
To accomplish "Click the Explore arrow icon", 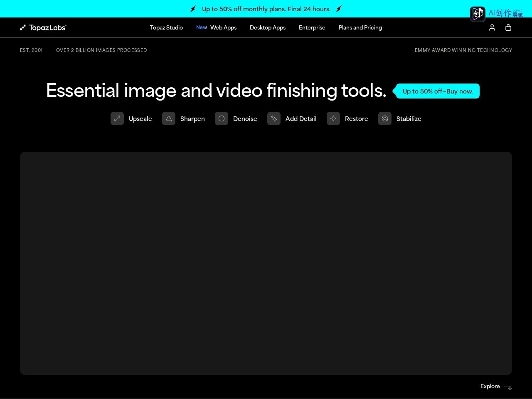I will (x=507, y=387).
